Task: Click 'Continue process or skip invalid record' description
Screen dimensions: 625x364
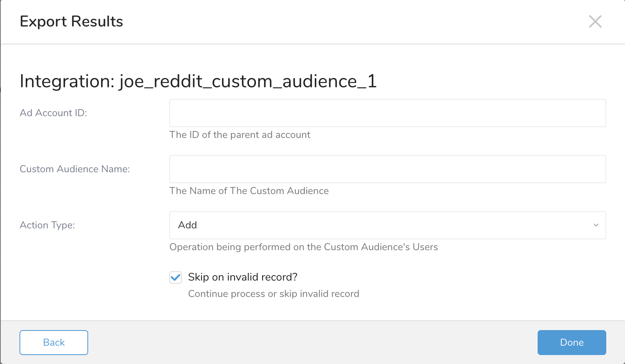Action: (273, 294)
